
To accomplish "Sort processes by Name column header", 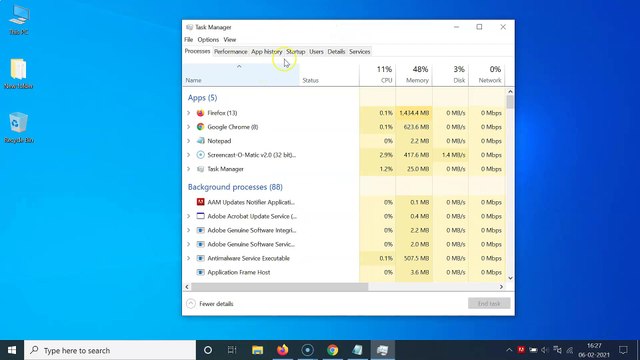I will pyautogui.click(x=241, y=75).
